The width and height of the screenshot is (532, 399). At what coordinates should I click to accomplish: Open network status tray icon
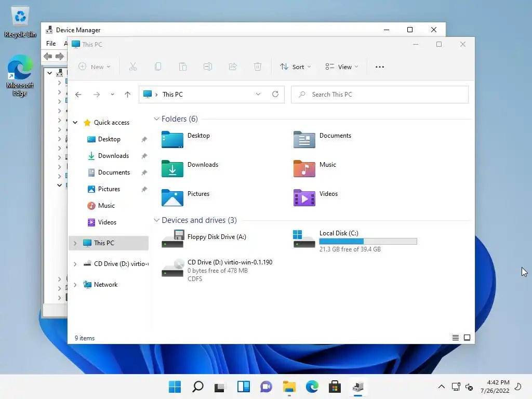point(456,387)
